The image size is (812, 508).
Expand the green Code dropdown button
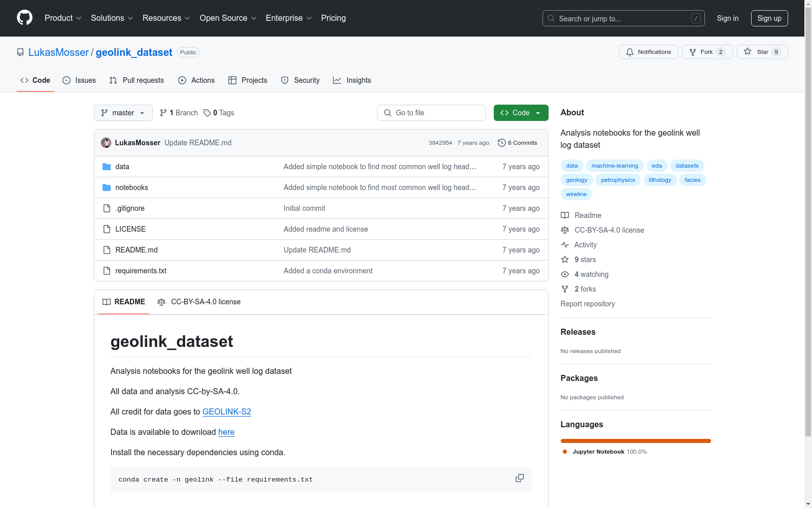(x=521, y=113)
